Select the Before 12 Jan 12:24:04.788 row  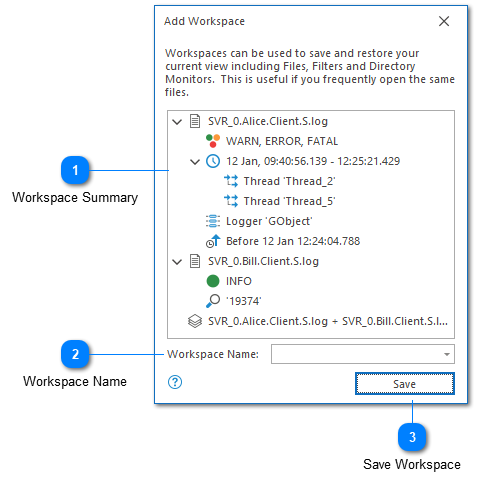pos(293,241)
